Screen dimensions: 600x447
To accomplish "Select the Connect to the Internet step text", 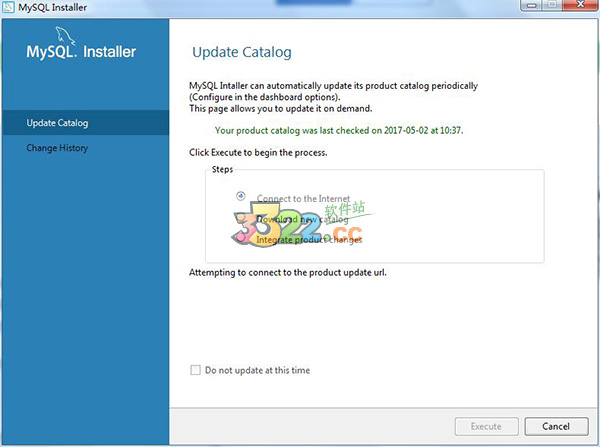I will coord(303,199).
